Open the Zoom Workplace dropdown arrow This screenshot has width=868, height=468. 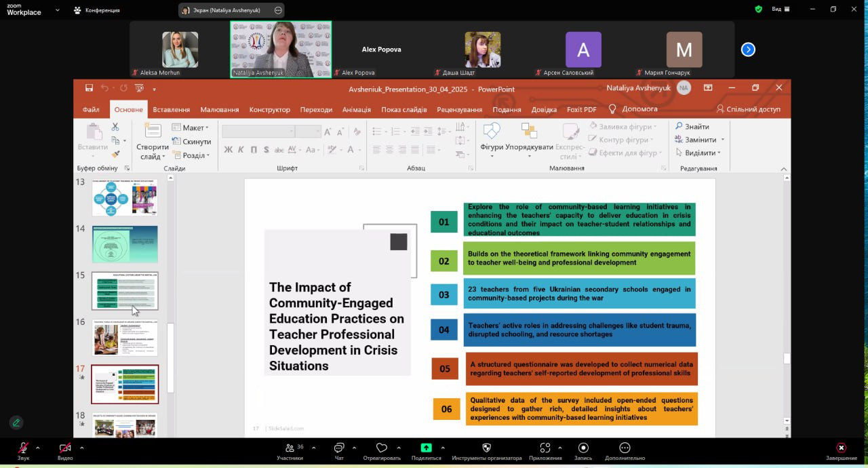point(57,10)
